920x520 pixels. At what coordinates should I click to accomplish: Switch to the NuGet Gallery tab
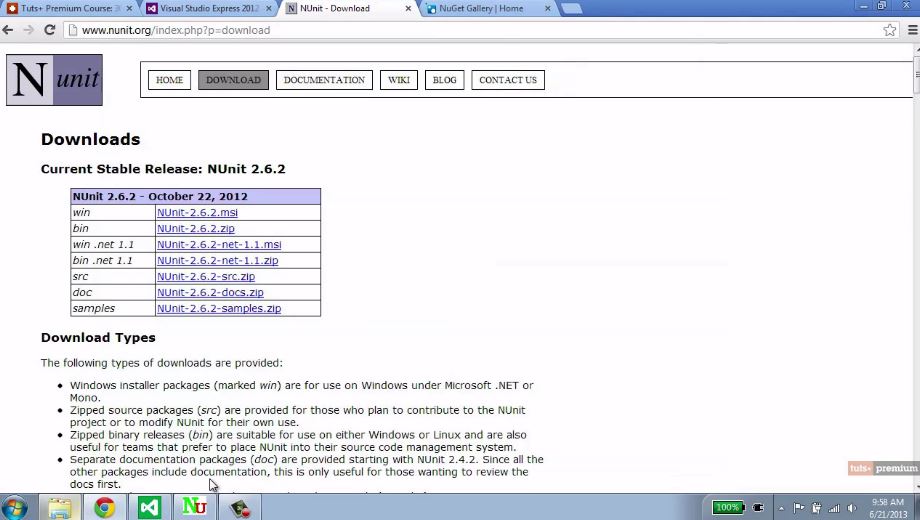click(x=488, y=8)
